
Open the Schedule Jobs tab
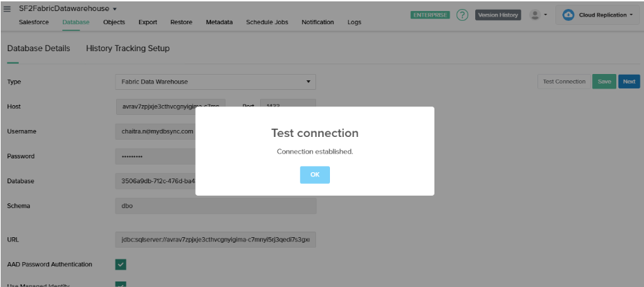tap(267, 22)
